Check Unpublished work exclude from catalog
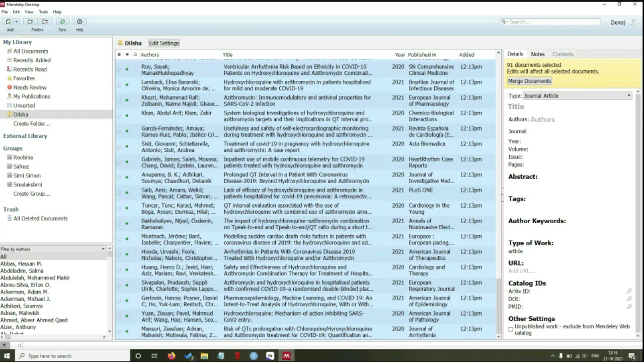The height and width of the screenshot is (362, 644). pyautogui.click(x=511, y=329)
